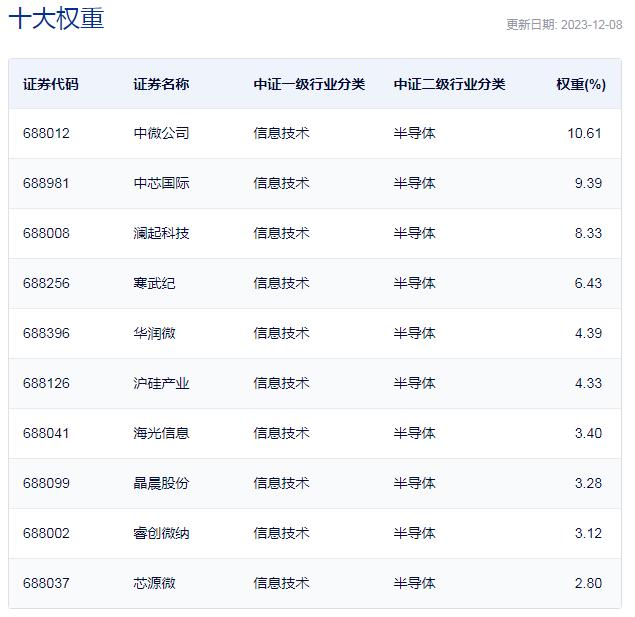635x617 pixels.
Task: Click 信息技术 in the 睿创微纳 row
Action: [281, 533]
